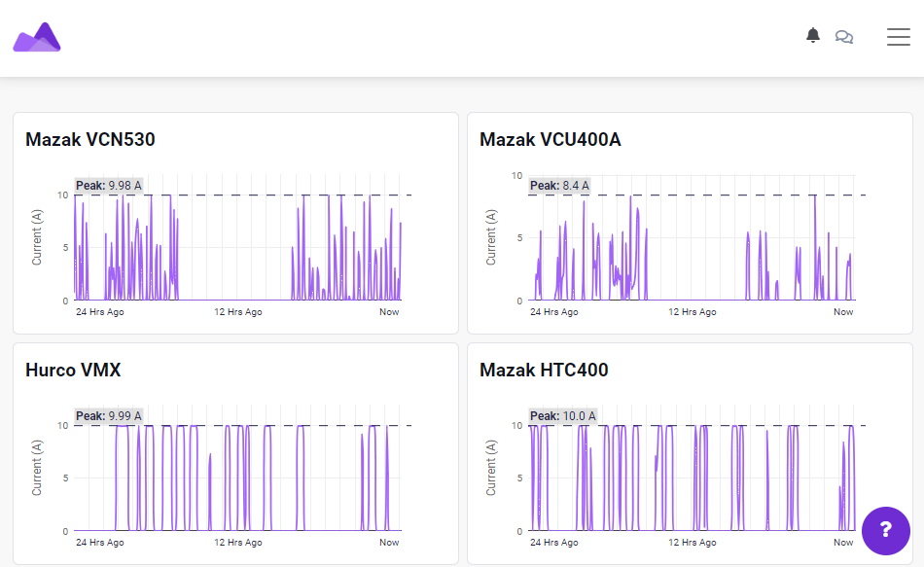
Task: Click '12 Hrs Ago' on Mazak VCN530 chart
Action: coord(237,312)
